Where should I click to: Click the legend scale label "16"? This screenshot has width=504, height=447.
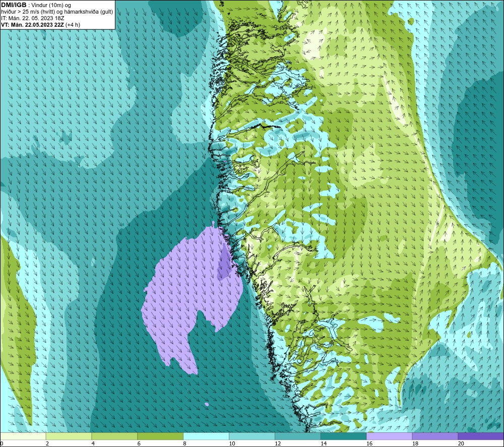point(369,443)
